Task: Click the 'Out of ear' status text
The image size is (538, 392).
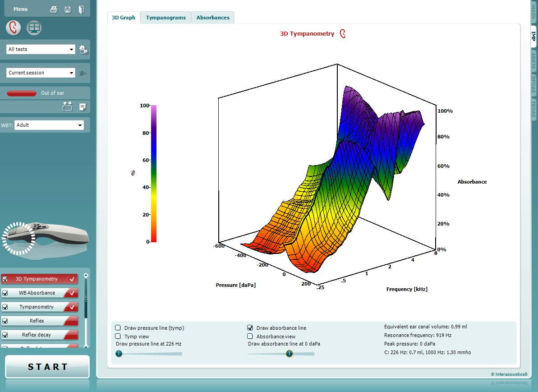Action: click(x=52, y=93)
